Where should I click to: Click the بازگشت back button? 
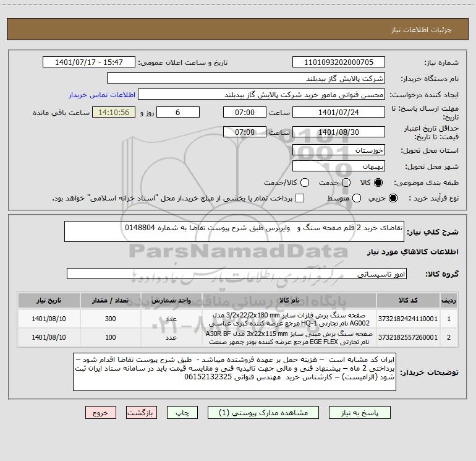142,413
